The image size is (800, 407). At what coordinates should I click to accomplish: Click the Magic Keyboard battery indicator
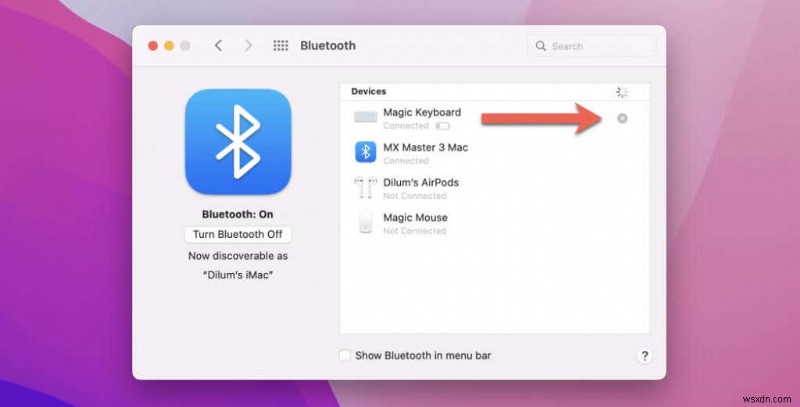[442, 126]
